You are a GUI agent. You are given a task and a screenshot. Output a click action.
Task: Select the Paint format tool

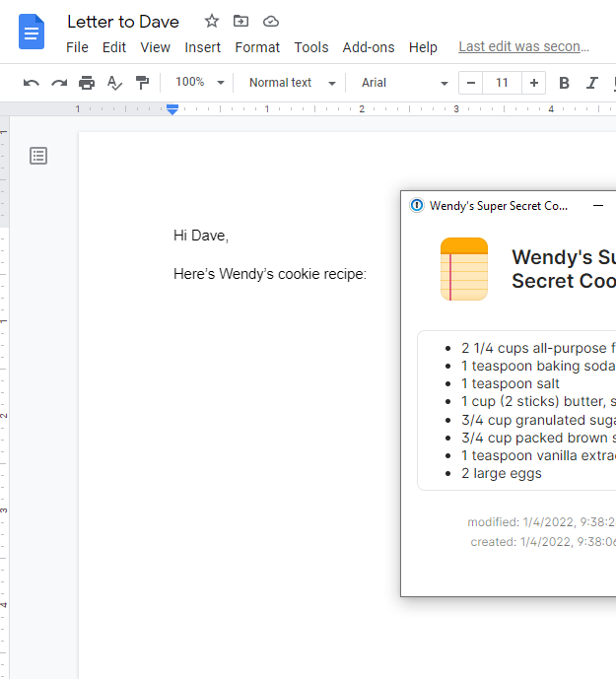(142, 83)
